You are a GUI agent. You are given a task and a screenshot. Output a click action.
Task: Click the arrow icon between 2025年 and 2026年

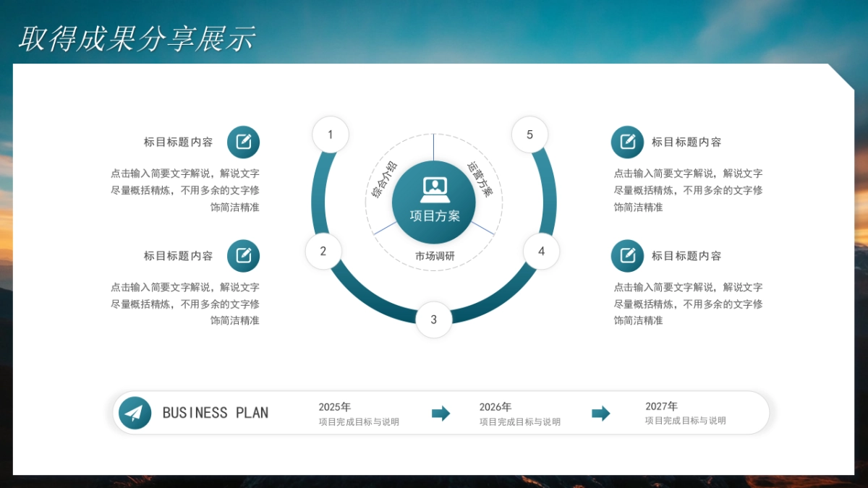(x=441, y=413)
